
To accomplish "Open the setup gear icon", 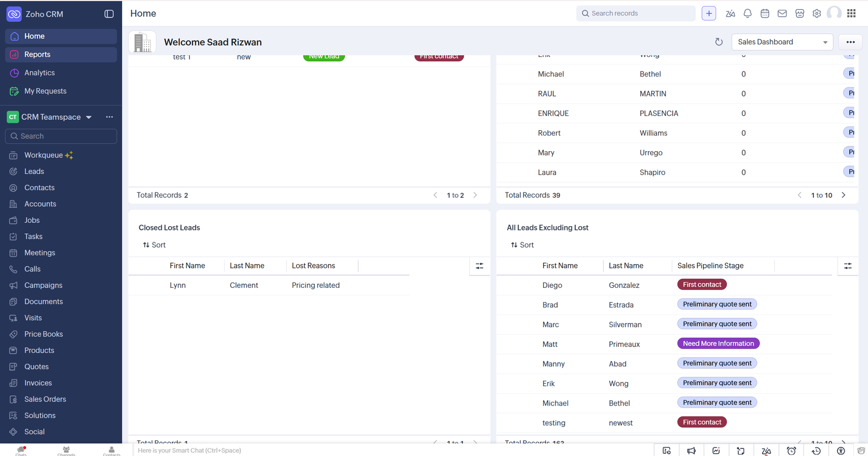I will 817,14.
